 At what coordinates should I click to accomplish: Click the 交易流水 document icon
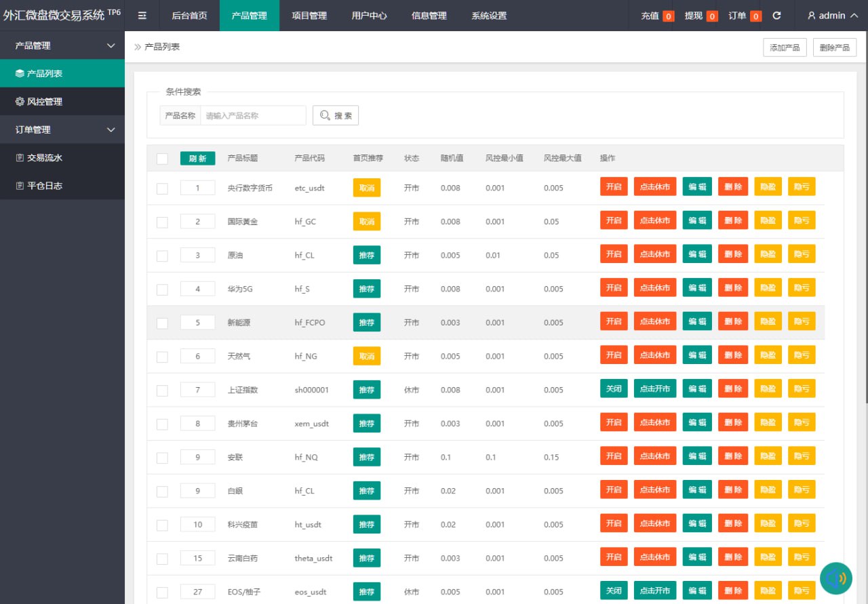point(20,158)
